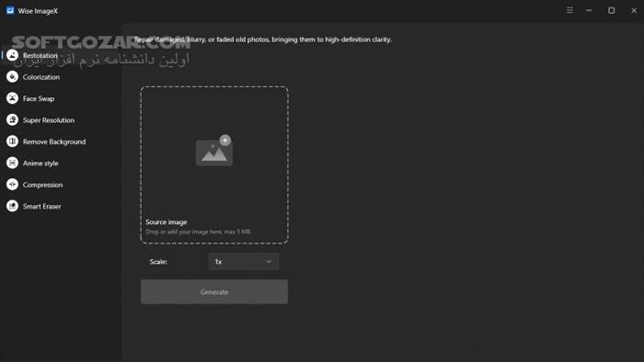Click the 'Drop or add your image here' hint
The height and width of the screenshot is (362, 644).
tap(198, 232)
